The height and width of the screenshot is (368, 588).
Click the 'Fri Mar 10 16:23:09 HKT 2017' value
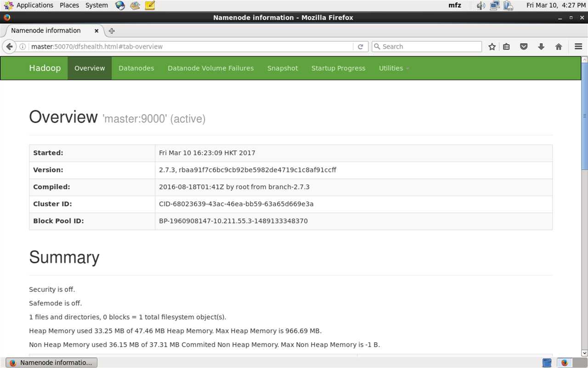point(207,153)
